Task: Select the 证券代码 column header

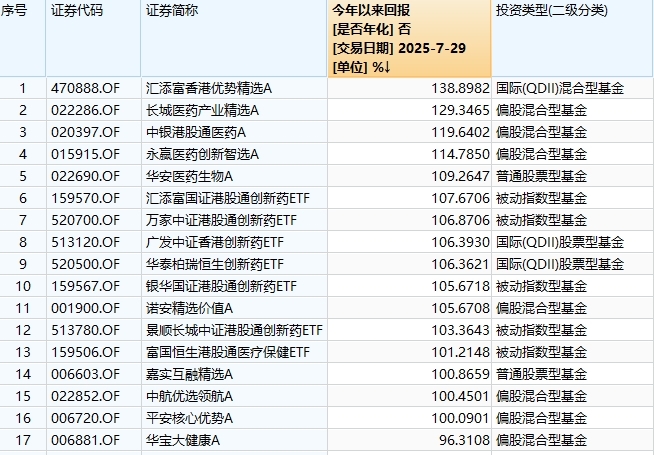Action: (93, 38)
